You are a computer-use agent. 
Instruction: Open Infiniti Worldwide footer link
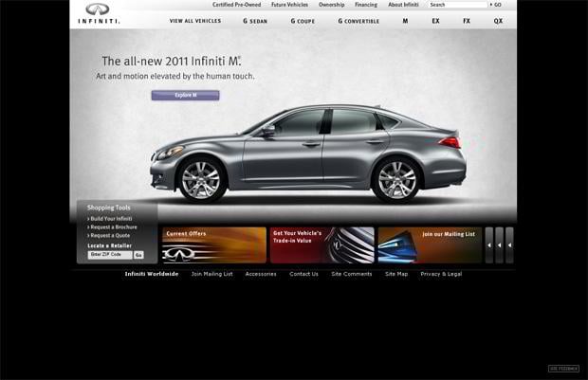click(x=152, y=274)
